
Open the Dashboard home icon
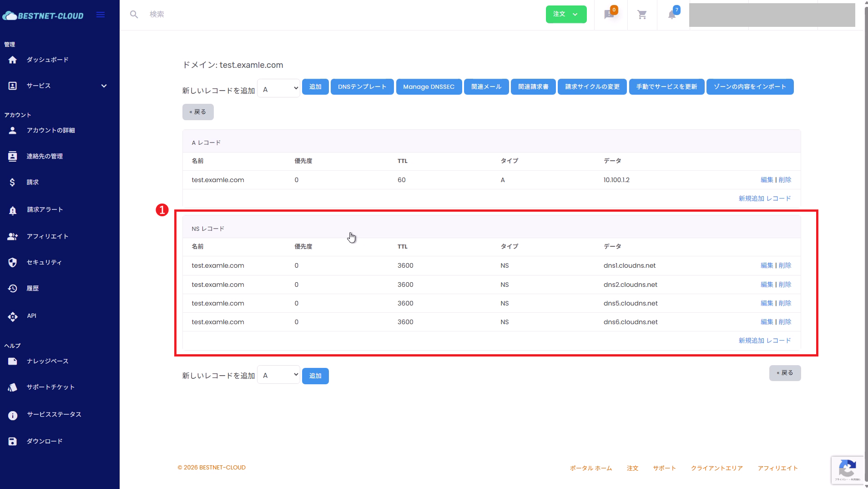coord(13,60)
